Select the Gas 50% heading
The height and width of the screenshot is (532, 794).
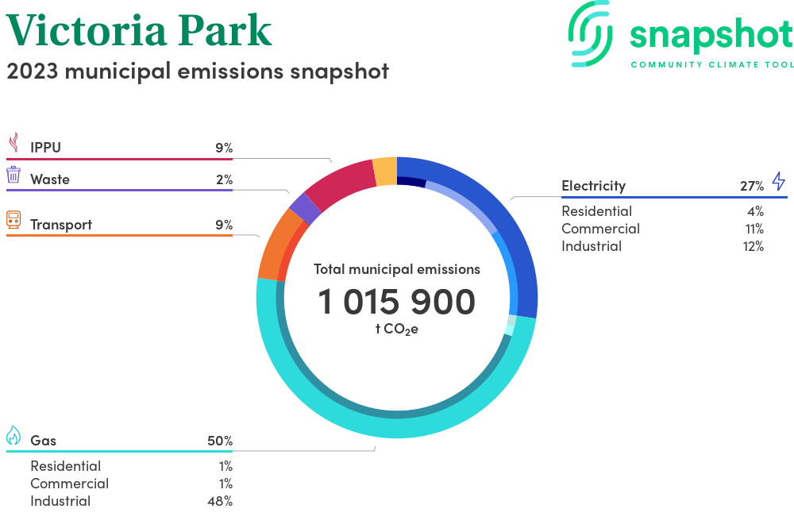[x=119, y=441]
